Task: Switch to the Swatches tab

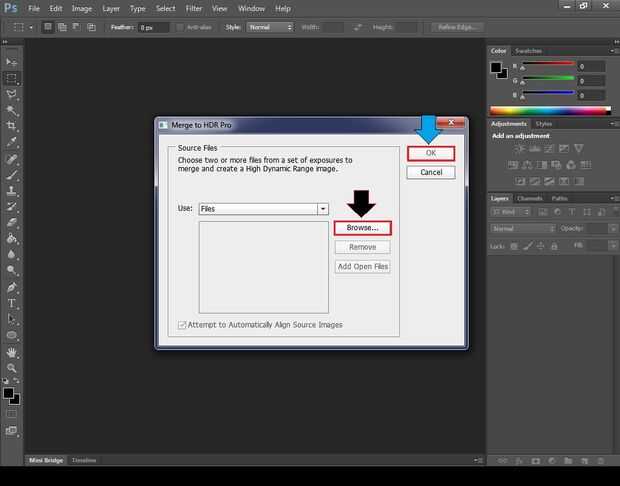Action: click(x=528, y=51)
